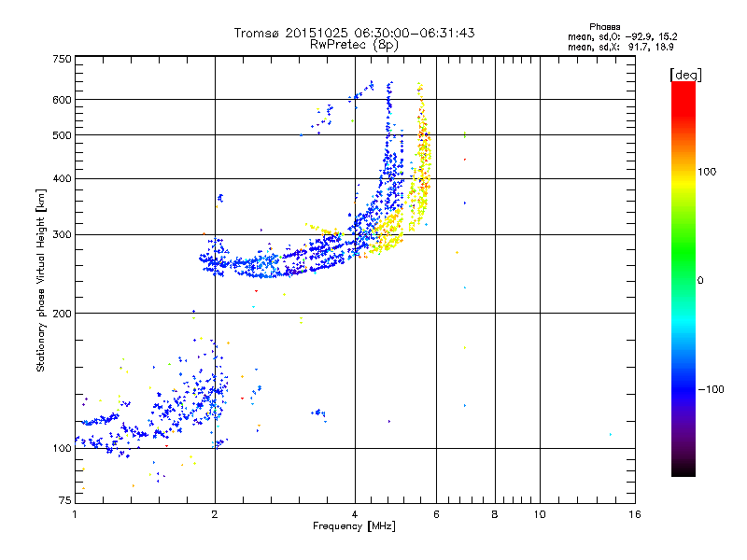
Task: Click the y-axis tick label '400'
Action: 62,179
